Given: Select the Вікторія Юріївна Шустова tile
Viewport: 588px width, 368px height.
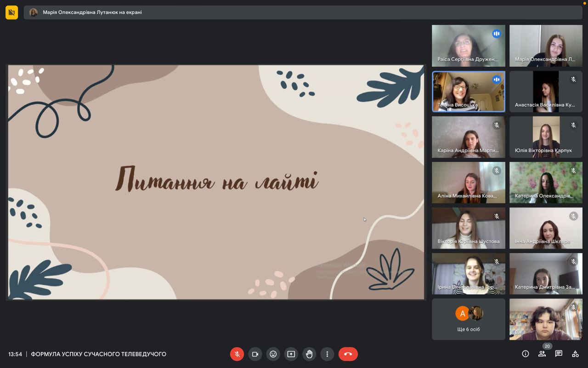Looking at the screenshot, I should [469, 228].
